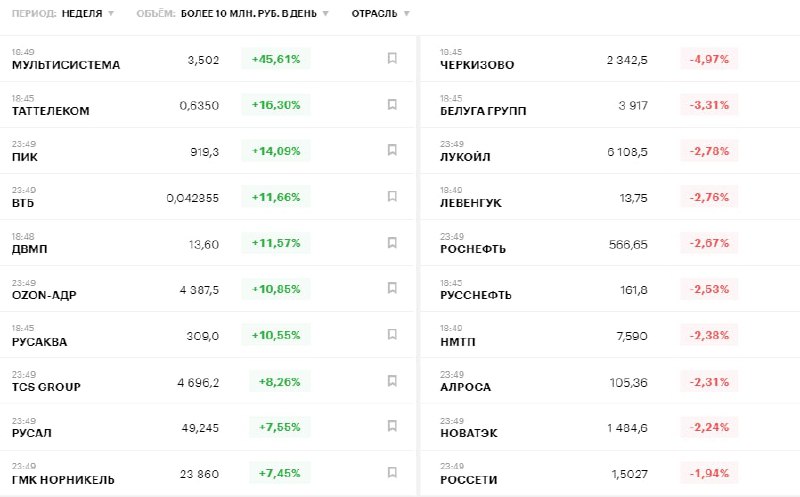Select the НОВАТЭК stock row
800x497 pixels.
pos(469,433)
